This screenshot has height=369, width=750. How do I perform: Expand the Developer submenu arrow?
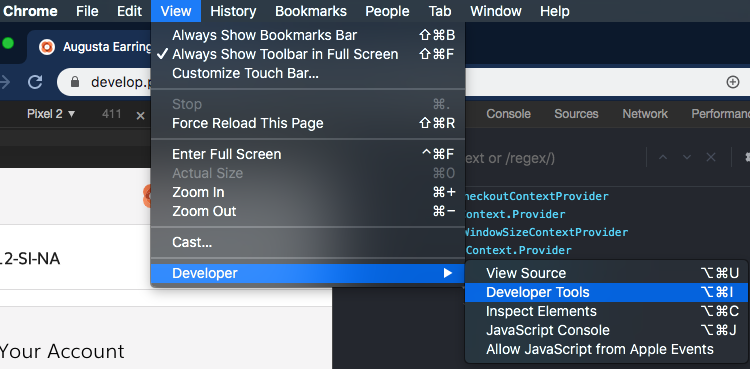[x=448, y=273]
